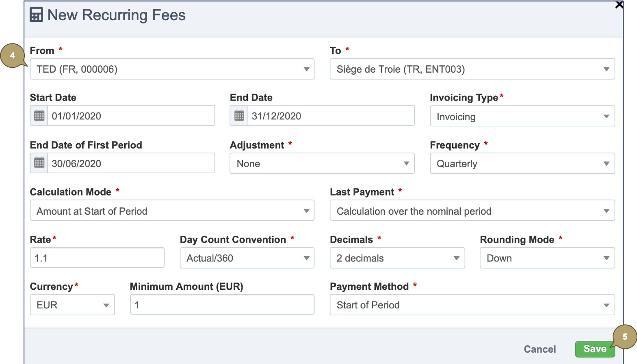
Task: Open the Frequency dropdown set to Quarterly
Action: point(607,163)
